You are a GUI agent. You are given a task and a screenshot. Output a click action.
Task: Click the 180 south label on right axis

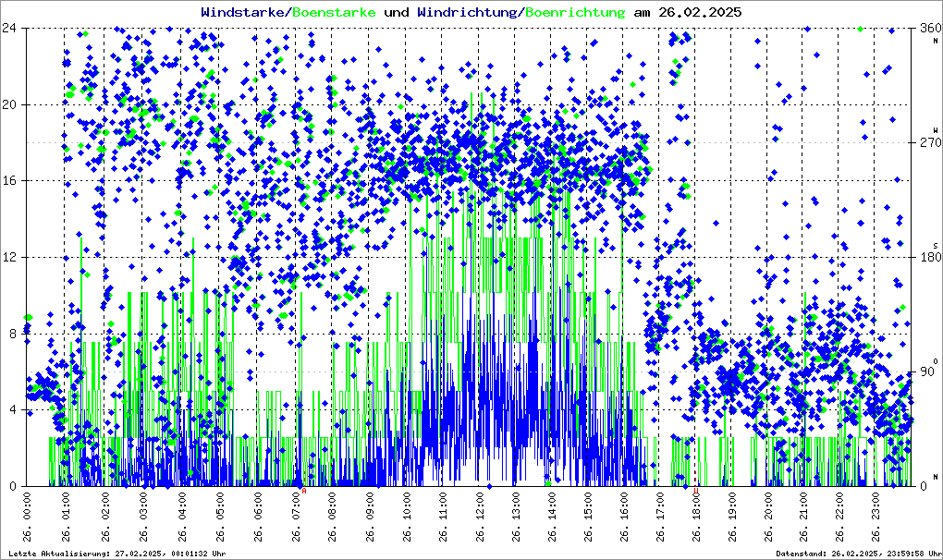pyautogui.click(x=928, y=258)
